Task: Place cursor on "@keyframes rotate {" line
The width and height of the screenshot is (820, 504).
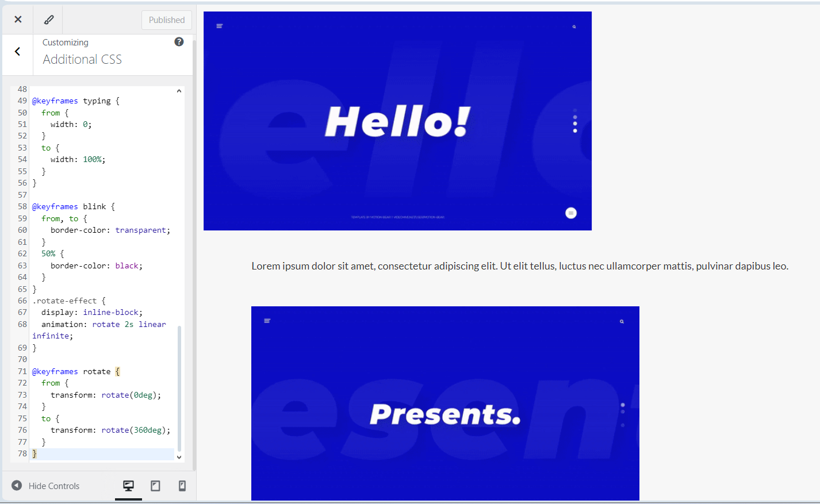Action: pos(76,372)
